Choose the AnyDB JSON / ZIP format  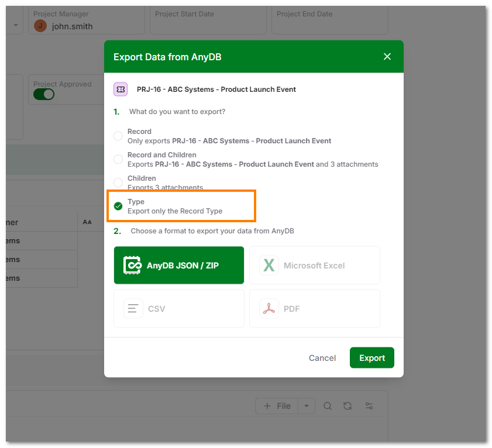[179, 265]
